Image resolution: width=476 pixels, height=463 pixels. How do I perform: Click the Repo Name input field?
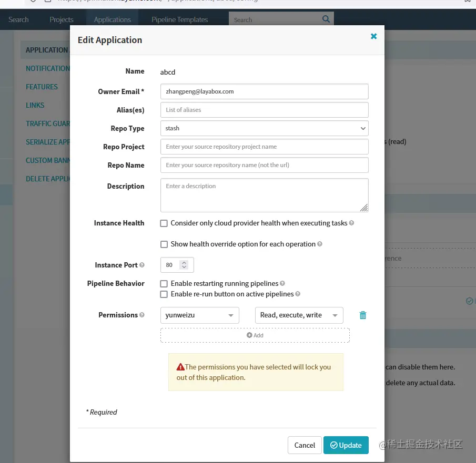265,165
